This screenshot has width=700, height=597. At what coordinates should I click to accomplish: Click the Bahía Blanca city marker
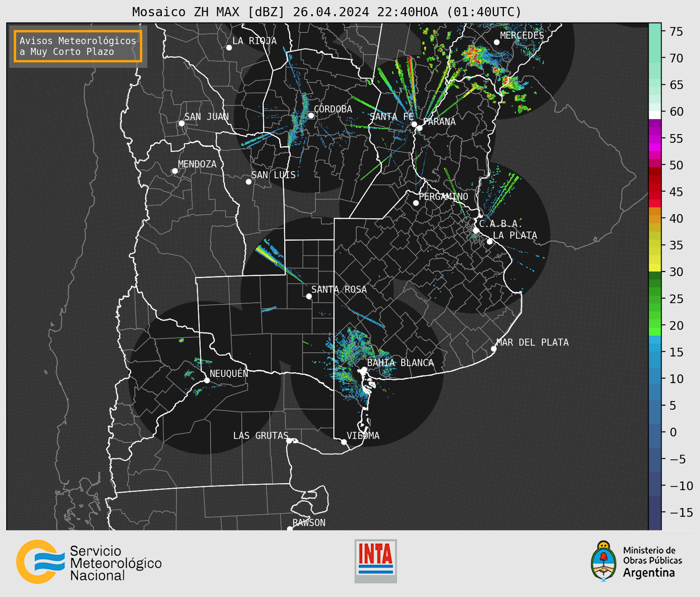pyautogui.click(x=364, y=369)
